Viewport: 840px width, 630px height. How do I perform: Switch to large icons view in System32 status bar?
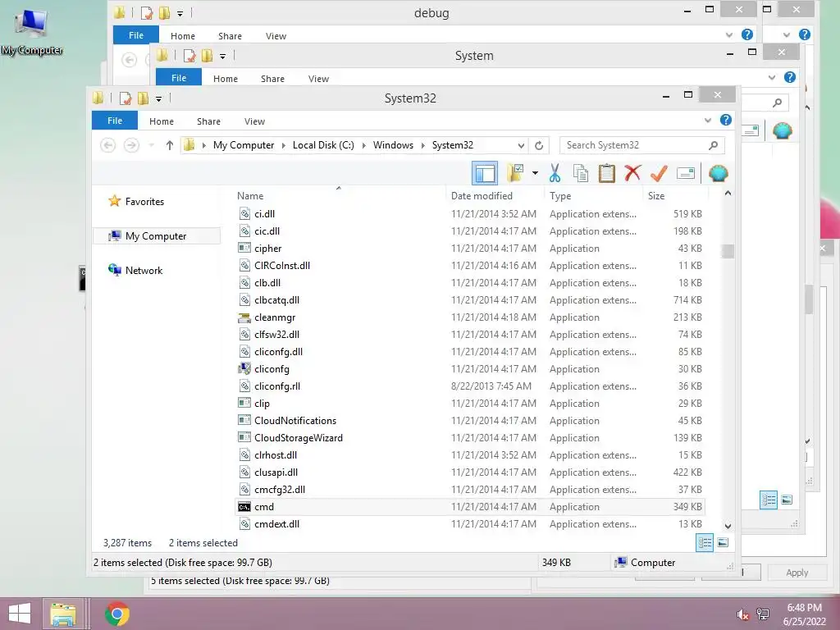(723, 543)
